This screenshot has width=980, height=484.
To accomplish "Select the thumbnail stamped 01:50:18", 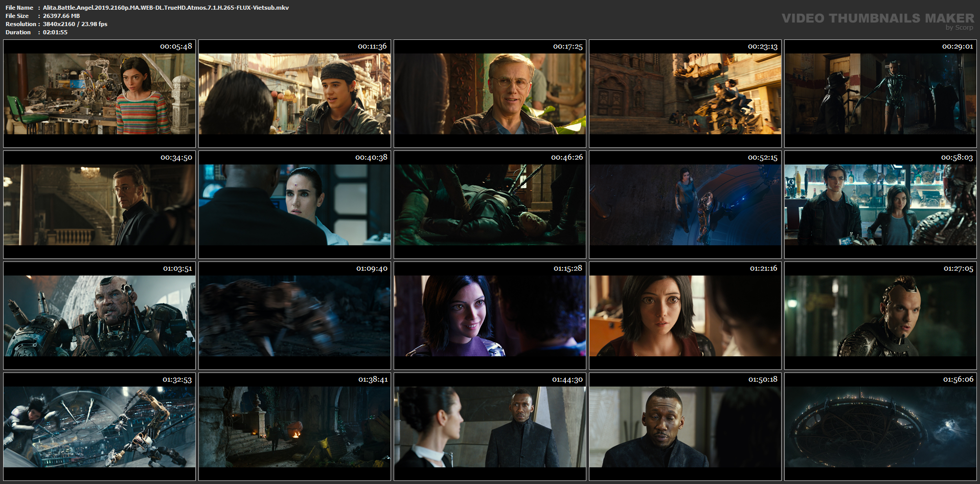I will 685,427.
